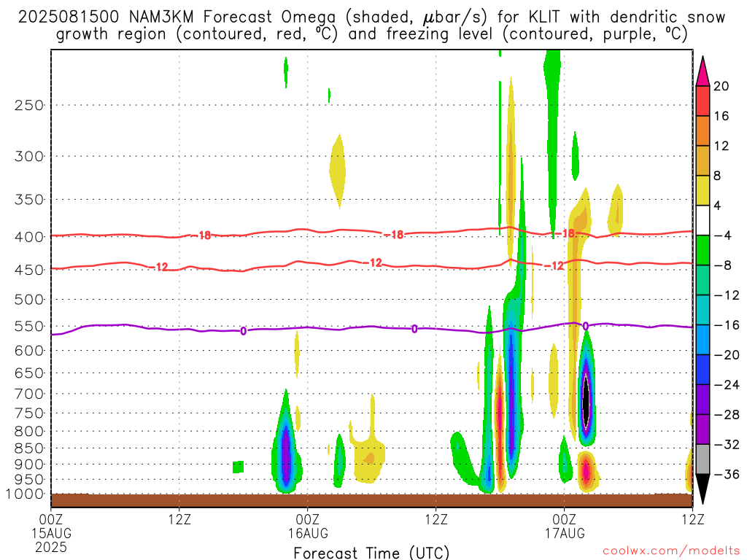The height and width of the screenshot is (560, 747).
Task: Click the '850' pressure axis label
Action: click(x=29, y=448)
